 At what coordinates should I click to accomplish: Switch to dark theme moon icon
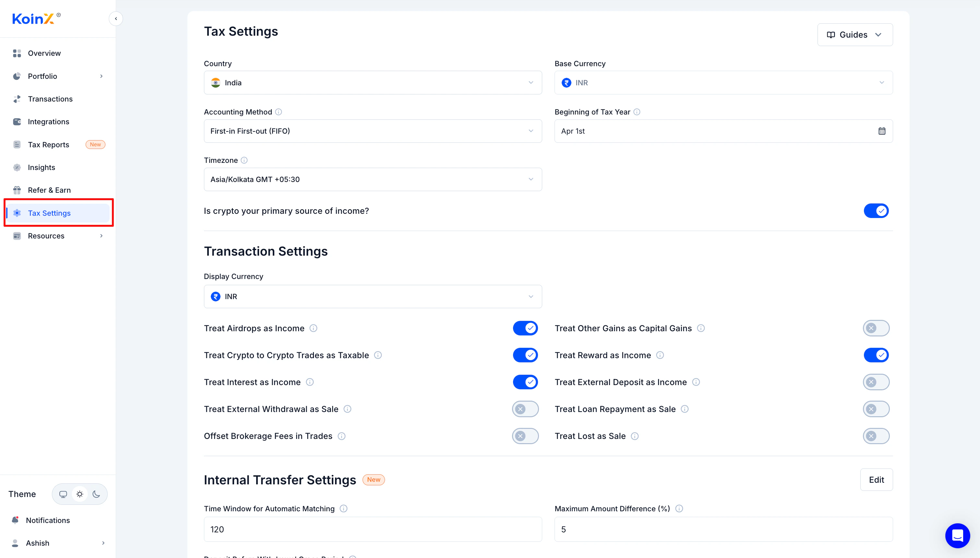coord(96,494)
